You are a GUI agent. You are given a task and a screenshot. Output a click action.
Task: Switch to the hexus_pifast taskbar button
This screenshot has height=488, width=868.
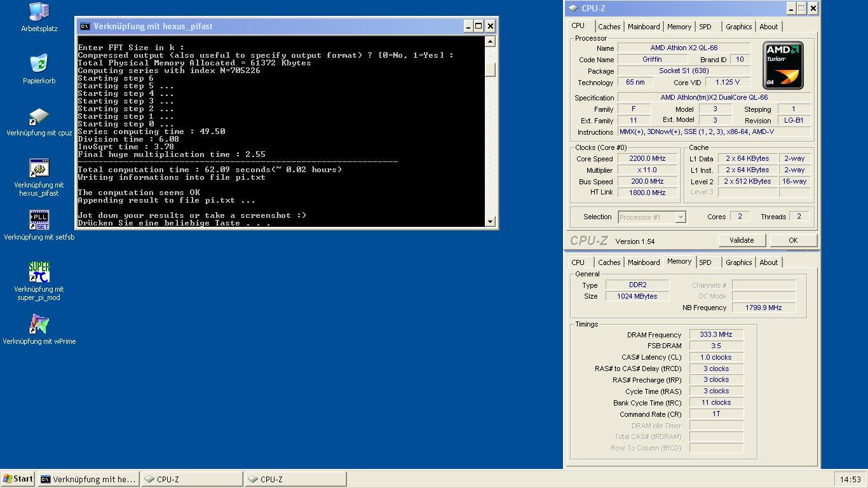[x=88, y=479]
